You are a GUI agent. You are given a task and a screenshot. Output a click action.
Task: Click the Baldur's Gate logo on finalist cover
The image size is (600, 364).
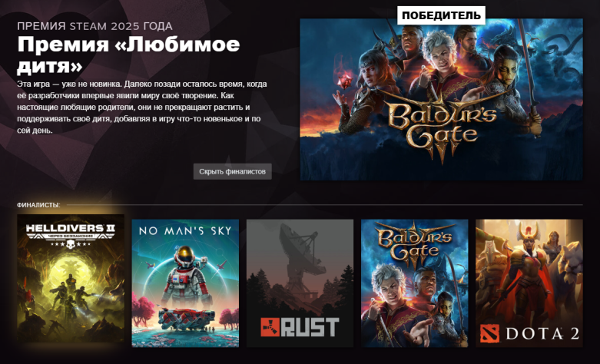414,243
